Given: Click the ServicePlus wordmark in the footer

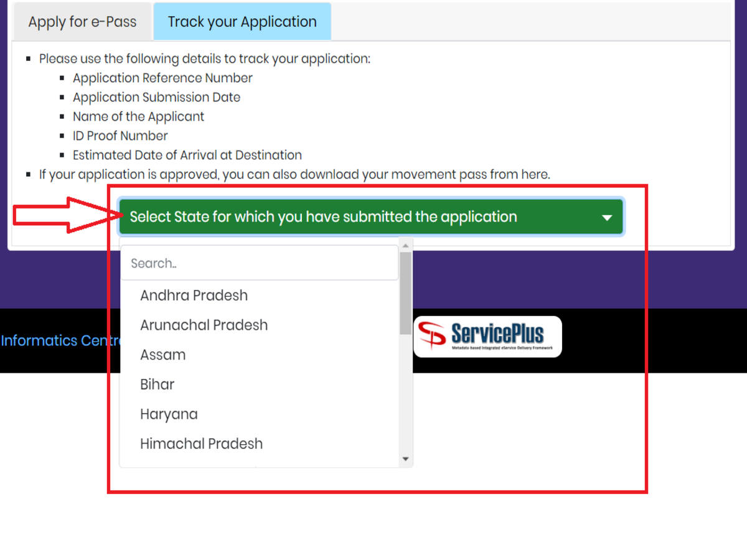Looking at the screenshot, I should [497, 333].
